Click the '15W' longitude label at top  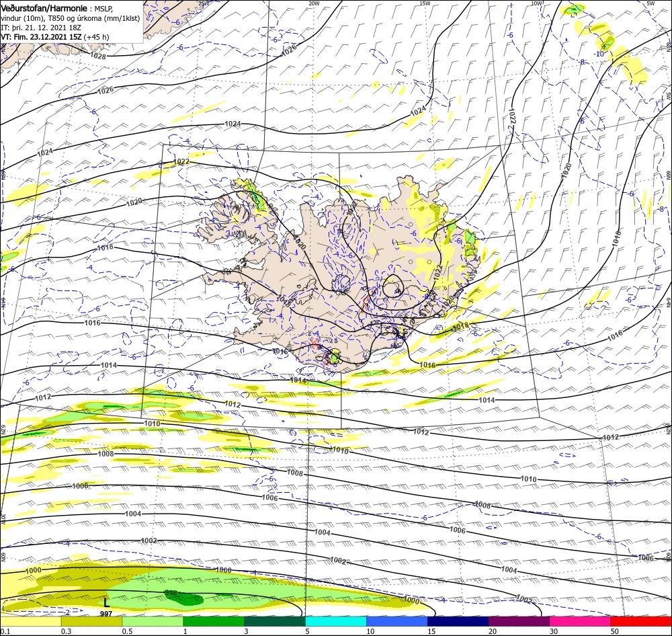coord(425,3)
